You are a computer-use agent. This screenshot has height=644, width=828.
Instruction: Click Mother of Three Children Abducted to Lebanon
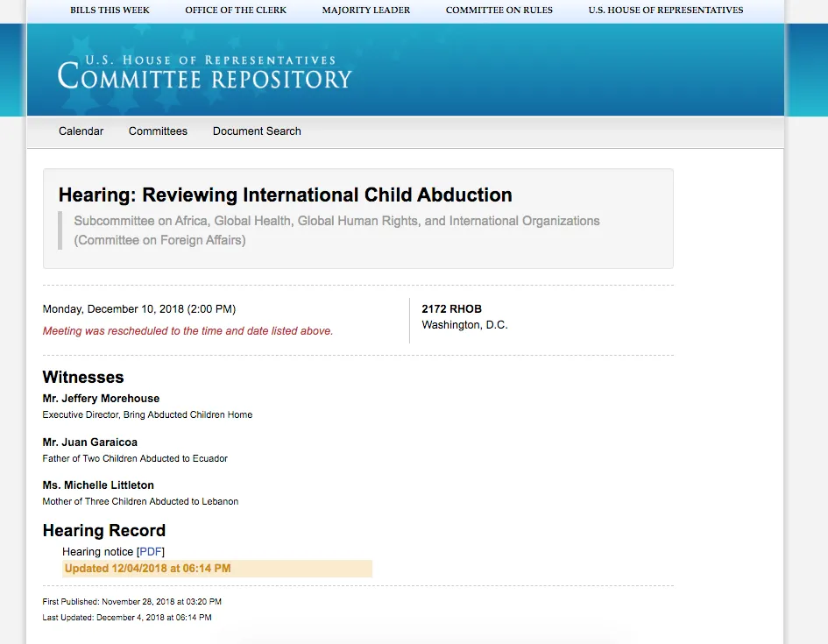click(140, 501)
